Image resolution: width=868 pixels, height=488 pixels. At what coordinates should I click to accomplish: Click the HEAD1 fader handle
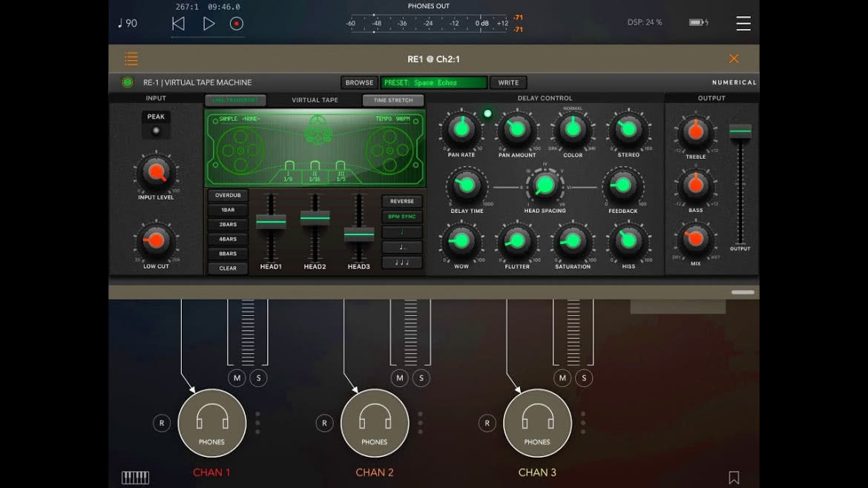(x=271, y=222)
